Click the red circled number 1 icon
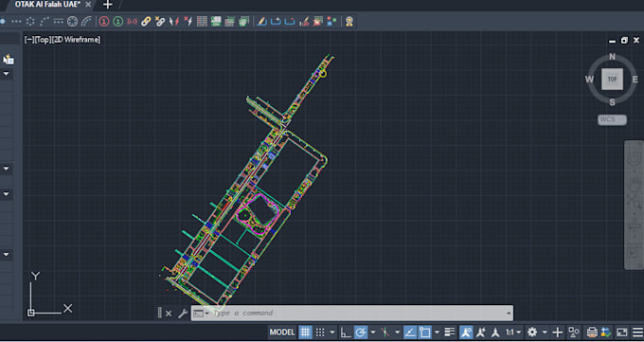 tap(104, 21)
